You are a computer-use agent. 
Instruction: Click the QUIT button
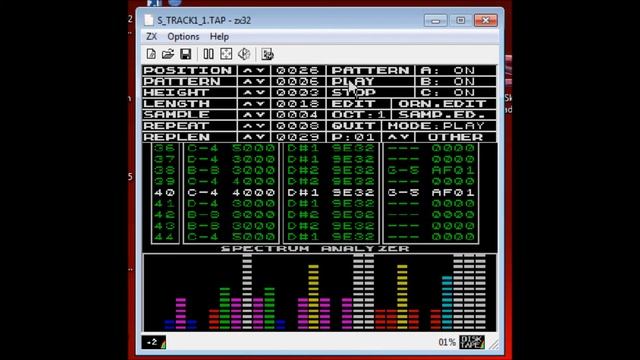pos(353,126)
